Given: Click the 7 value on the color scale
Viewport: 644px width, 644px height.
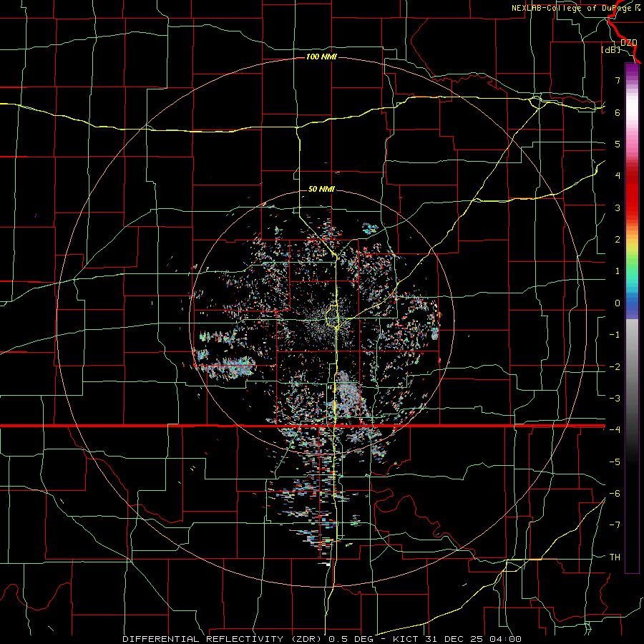Looking at the screenshot, I should 618,80.
